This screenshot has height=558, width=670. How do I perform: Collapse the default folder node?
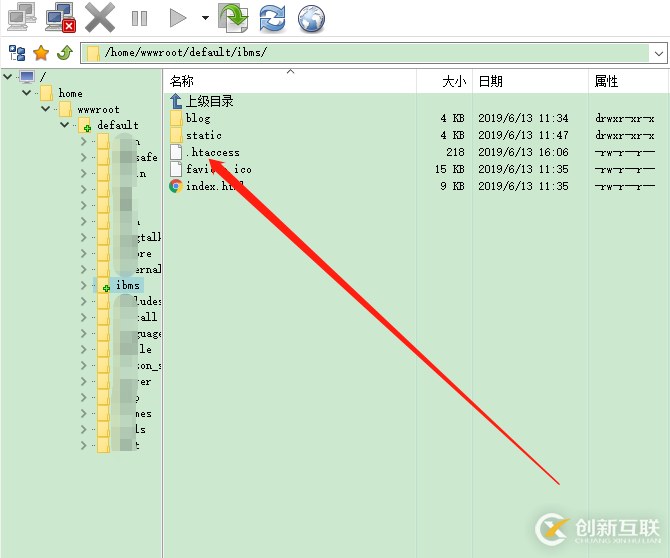pos(65,124)
